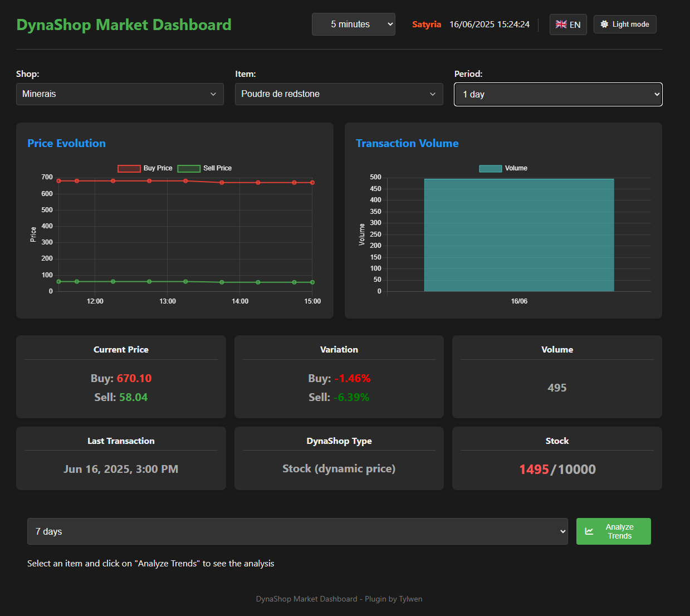Click the UK flag language icon
The height and width of the screenshot is (616, 690).
click(x=561, y=25)
